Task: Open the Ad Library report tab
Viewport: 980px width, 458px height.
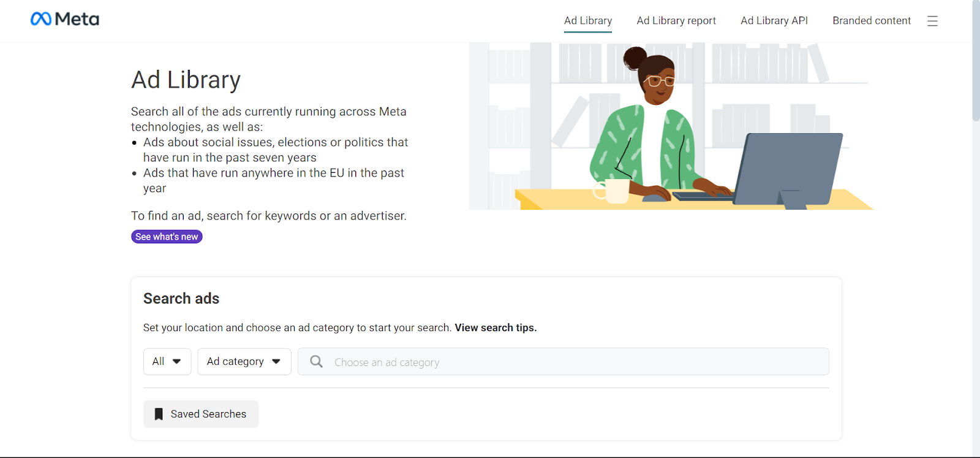Action: click(x=676, y=21)
